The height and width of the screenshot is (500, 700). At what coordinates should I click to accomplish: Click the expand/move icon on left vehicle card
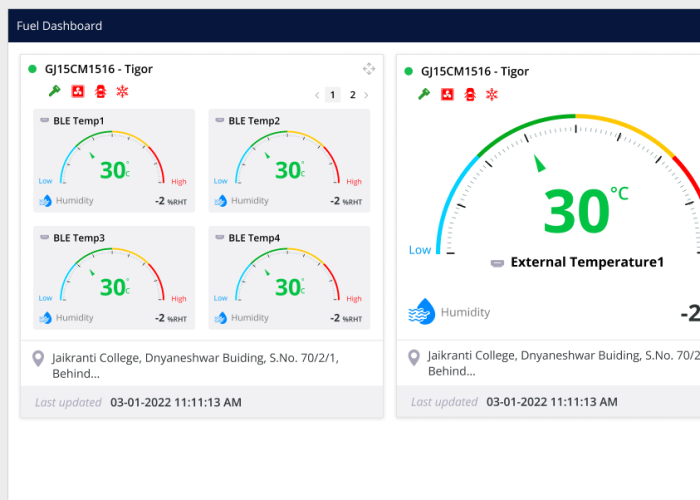point(369,69)
